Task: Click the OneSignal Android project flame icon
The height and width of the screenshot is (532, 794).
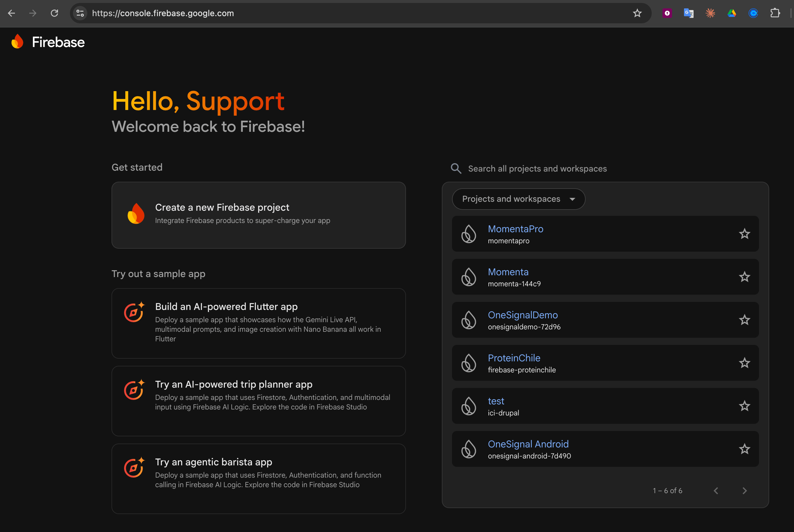Action: tap(469, 449)
